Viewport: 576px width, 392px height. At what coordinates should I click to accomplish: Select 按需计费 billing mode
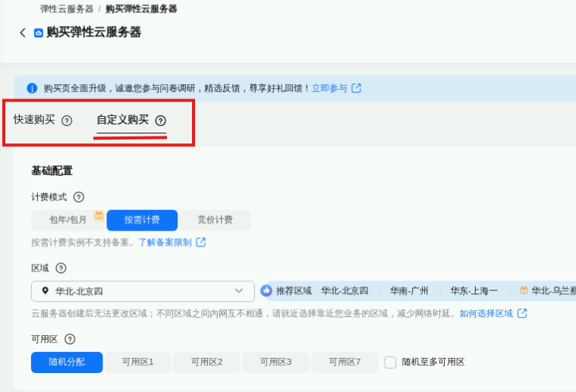pyautogui.click(x=142, y=220)
